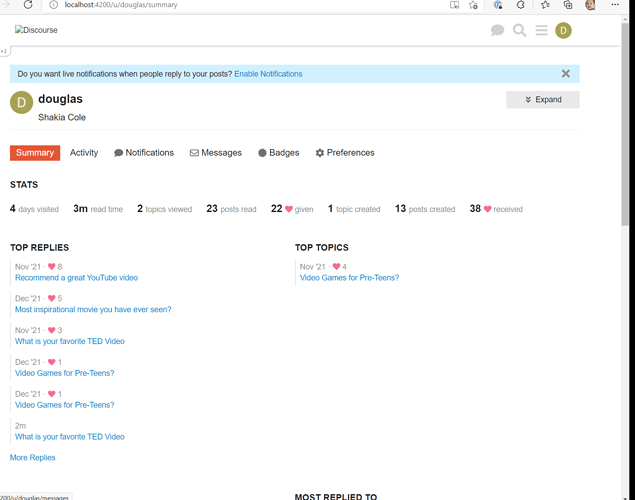Viewport: 635px width, 500px height.
Task: Click the large douglas profile avatar
Action: (21, 102)
